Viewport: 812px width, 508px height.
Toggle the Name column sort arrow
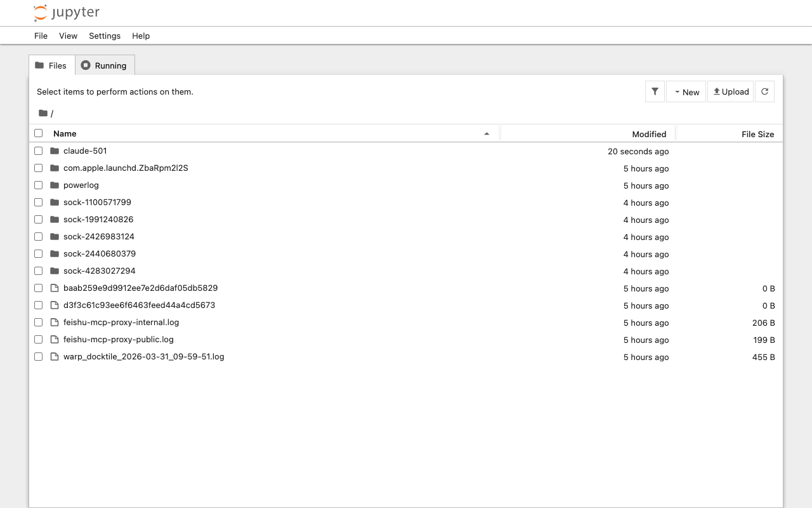[x=487, y=133]
